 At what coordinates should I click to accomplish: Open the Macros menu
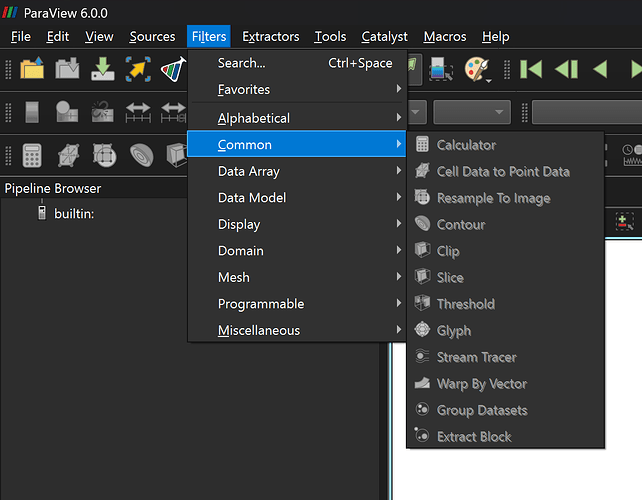pos(445,36)
